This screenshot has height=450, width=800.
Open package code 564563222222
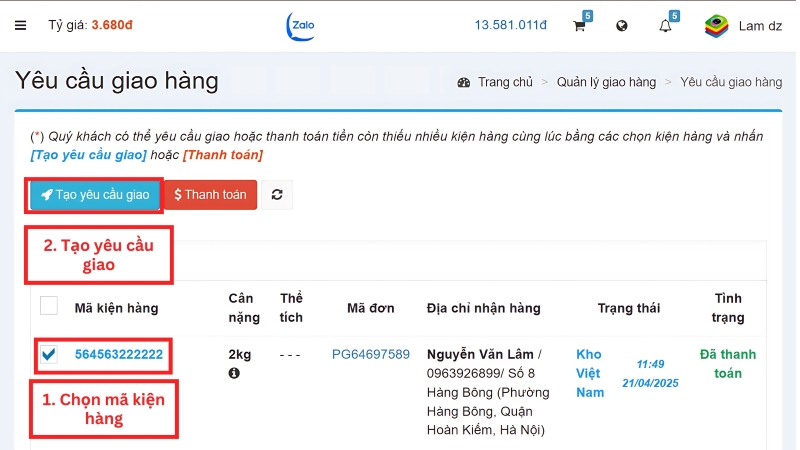click(x=119, y=354)
